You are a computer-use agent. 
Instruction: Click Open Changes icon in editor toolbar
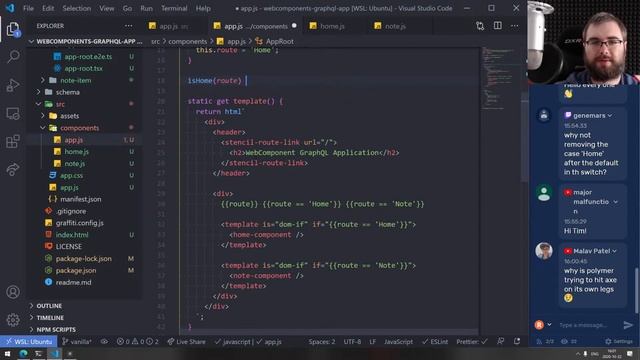coord(480,26)
